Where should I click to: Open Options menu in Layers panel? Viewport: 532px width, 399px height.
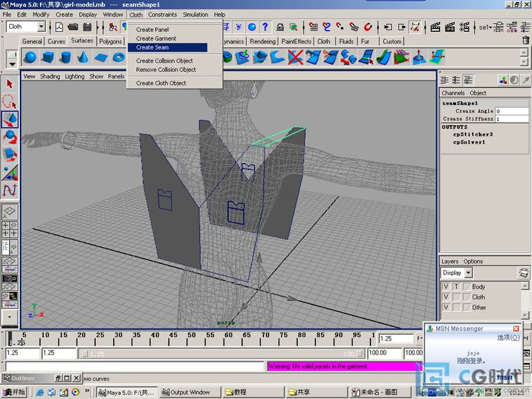tap(473, 261)
